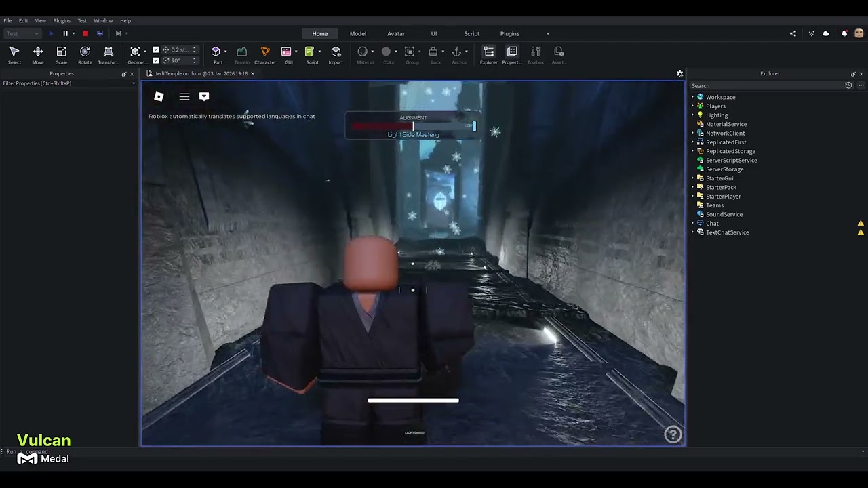The image size is (868, 488).
Task: Open the in-game chat bubble icon
Action: pyautogui.click(x=204, y=96)
